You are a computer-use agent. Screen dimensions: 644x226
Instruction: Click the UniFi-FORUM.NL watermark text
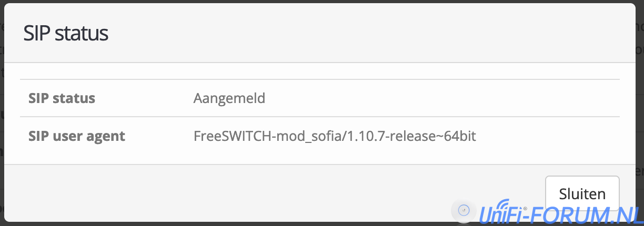[561, 213]
